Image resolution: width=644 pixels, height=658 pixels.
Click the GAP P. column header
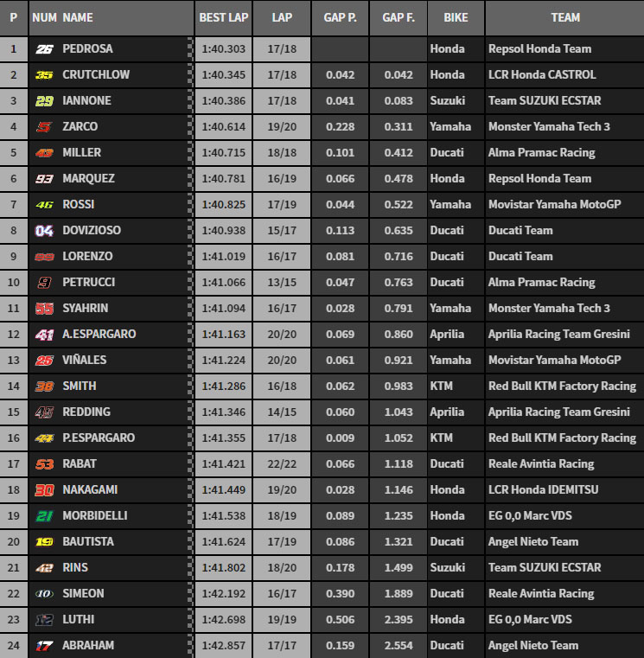pyautogui.click(x=341, y=17)
